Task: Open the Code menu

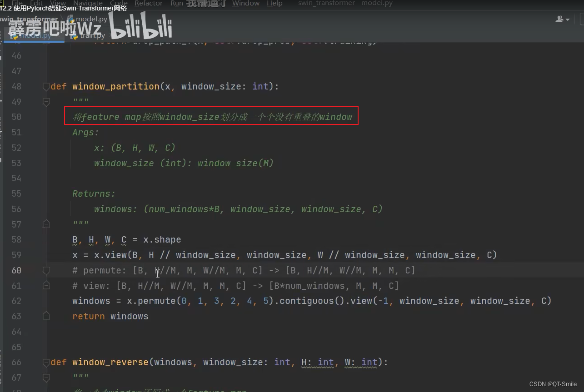Action: [119, 3]
